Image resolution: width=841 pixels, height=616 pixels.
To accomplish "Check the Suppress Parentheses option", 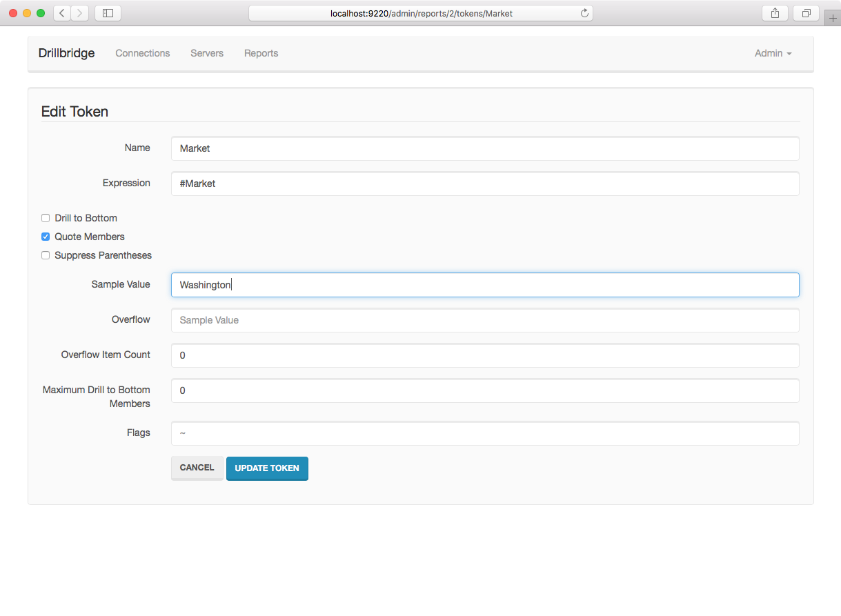I will 46,255.
